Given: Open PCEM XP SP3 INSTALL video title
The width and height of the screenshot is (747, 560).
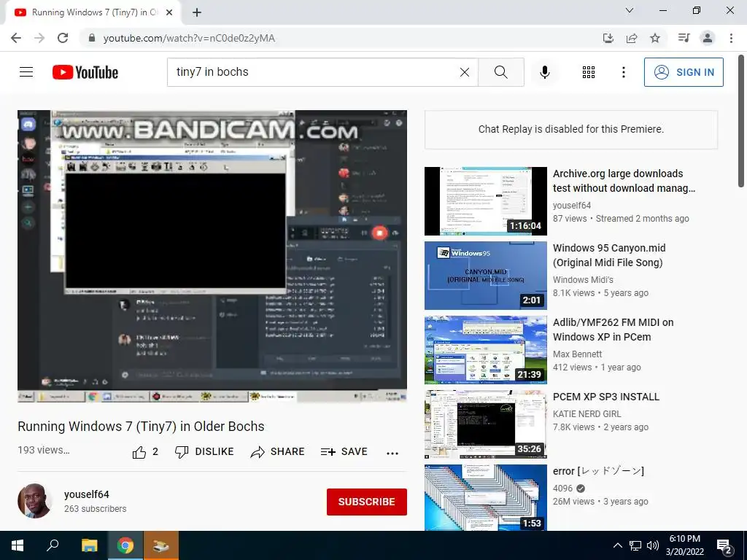Looking at the screenshot, I should click(x=606, y=397).
